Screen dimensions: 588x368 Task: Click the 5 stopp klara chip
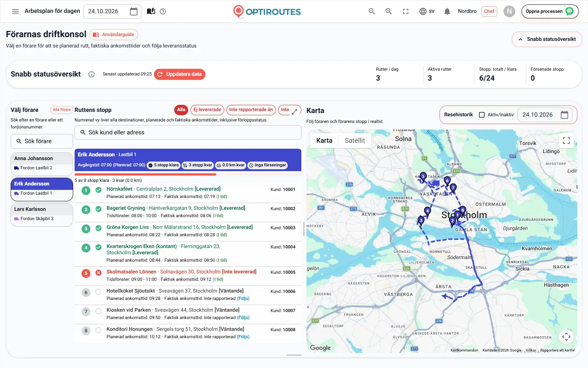click(x=163, y=165)
